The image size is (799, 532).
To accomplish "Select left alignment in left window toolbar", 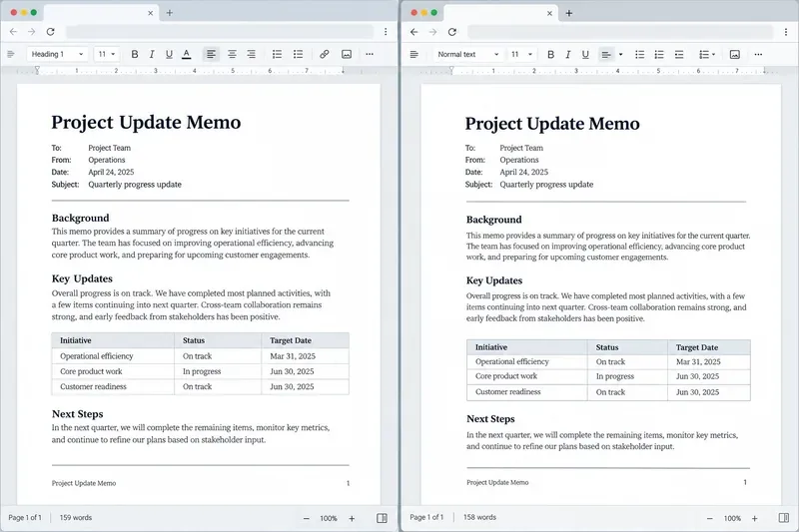I will point(211,54).
